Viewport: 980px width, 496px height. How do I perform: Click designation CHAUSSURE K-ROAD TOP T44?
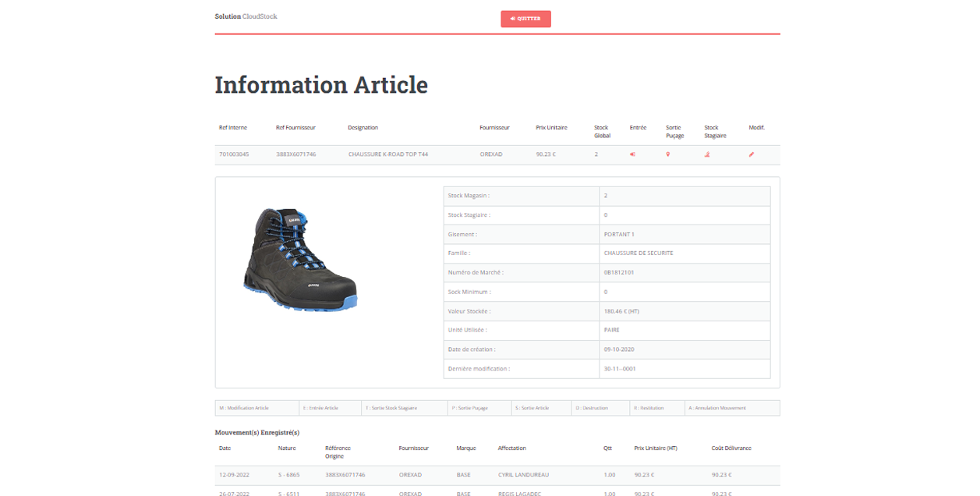(387, 154)
